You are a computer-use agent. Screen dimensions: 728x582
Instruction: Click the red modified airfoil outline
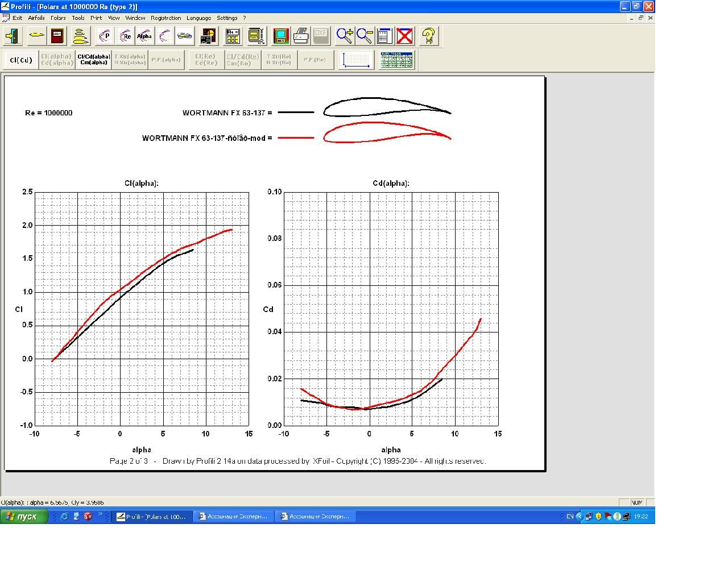point(387,123)
